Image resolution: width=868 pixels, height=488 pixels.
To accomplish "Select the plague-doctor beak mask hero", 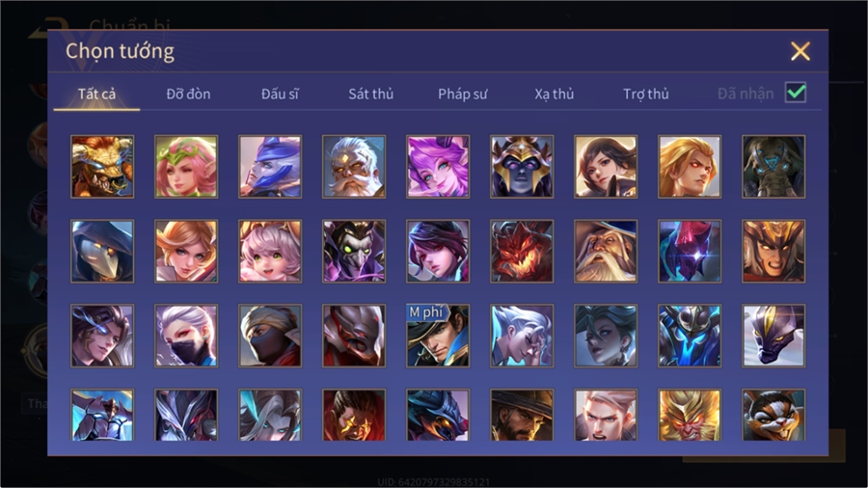I will pyautogui.click(x=102, y=252).
